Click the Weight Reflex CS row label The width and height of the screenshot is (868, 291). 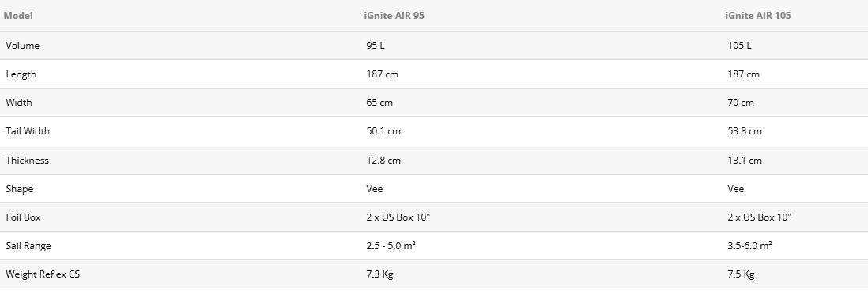click(x=43, y=274)
